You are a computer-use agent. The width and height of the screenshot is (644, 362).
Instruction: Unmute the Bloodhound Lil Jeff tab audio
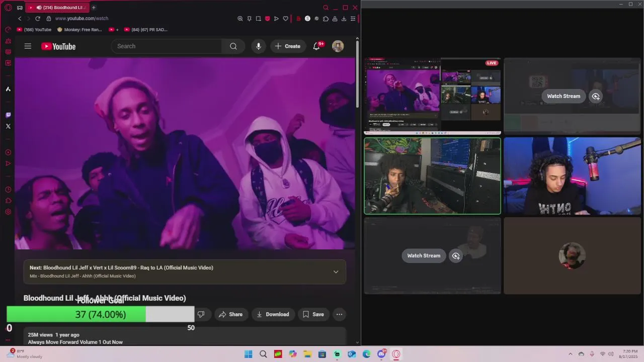(39, 8)
